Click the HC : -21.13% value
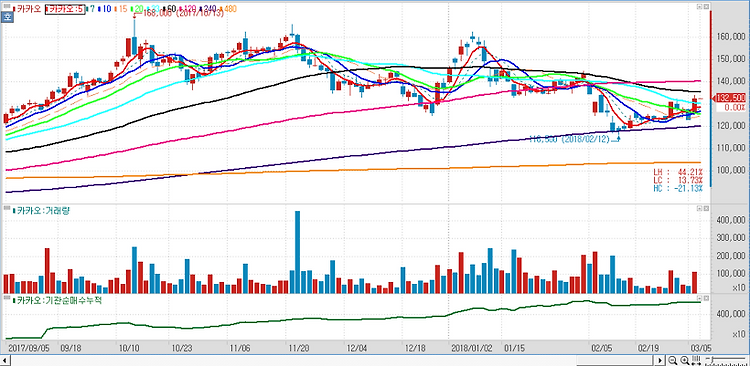Image resolution: width=750 pixels, height=366 pixels. 678,188
